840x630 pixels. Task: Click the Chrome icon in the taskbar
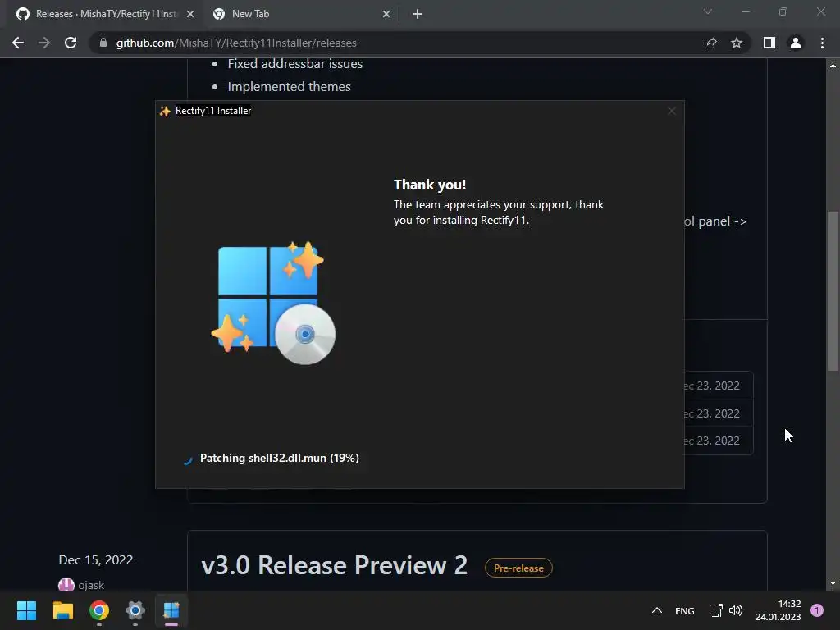pos(99,610)
